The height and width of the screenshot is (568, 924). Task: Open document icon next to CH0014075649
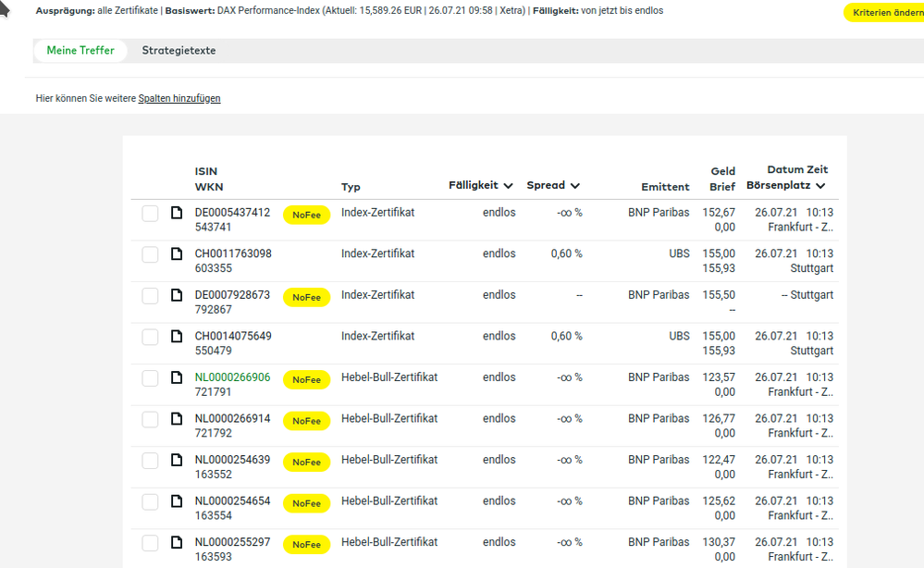(177, 337)
